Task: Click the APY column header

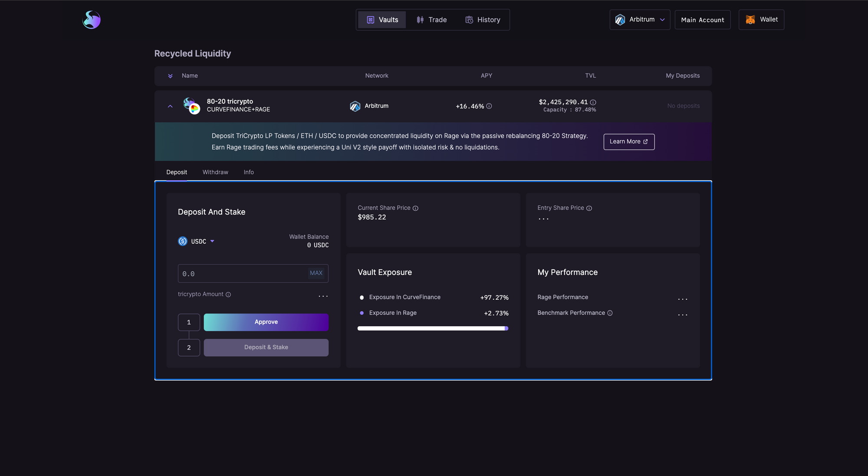Action: (486, 76)
